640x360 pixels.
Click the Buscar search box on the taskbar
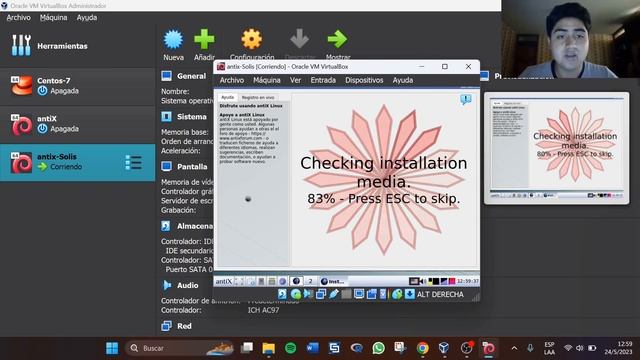click(x=180, y=348)
